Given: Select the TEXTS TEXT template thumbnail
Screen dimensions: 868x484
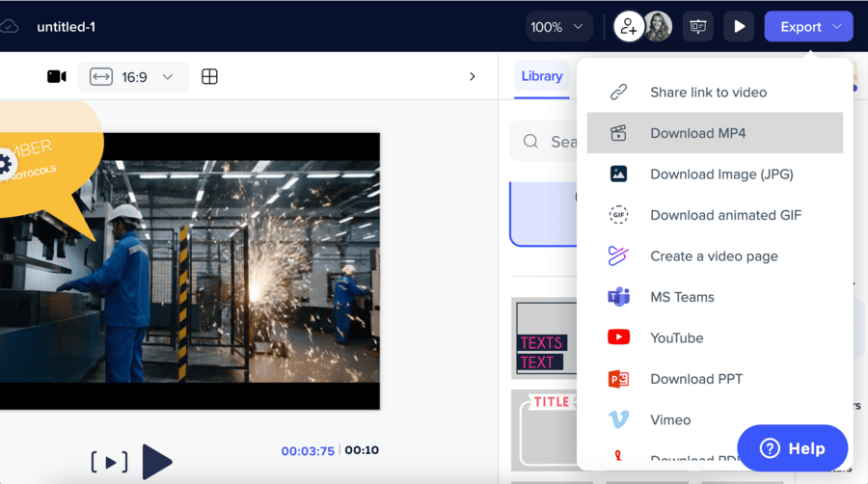Looking at the screenshot, I should pos(544,337).
